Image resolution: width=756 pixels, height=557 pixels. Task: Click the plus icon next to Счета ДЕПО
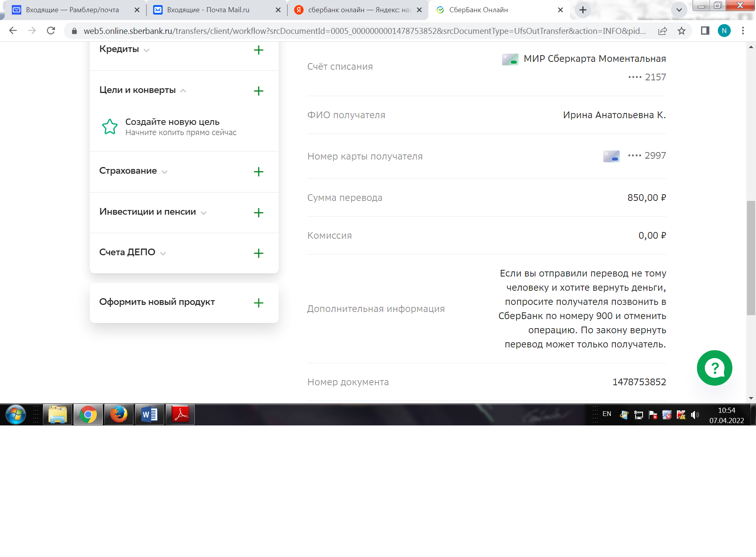click(x=258, y=253)
